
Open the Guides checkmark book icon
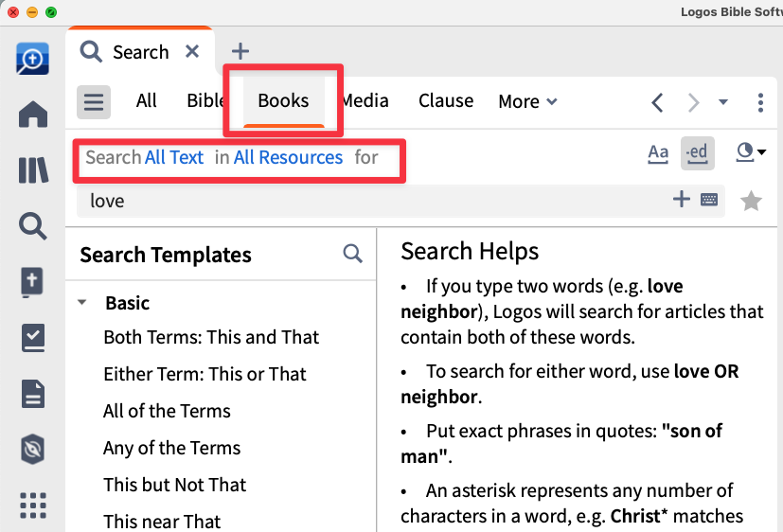[x=33, y=338]
